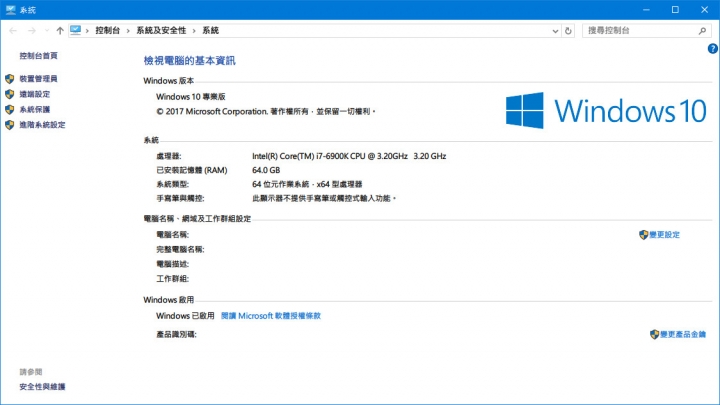The width and height of the screenshot is (720, 405).
Task: Open 控制台首頁 in the sidebar
Action: (x=39, y=56)
